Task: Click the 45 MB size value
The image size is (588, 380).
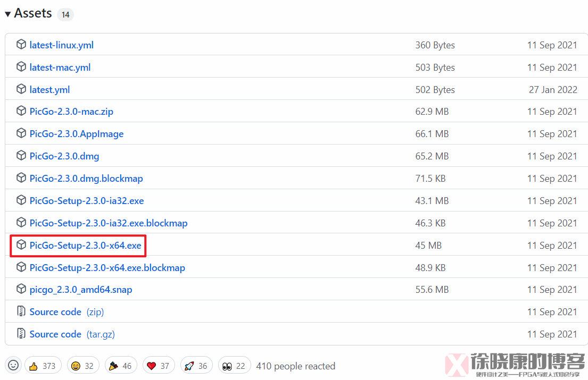Action: tap(428, 246)
